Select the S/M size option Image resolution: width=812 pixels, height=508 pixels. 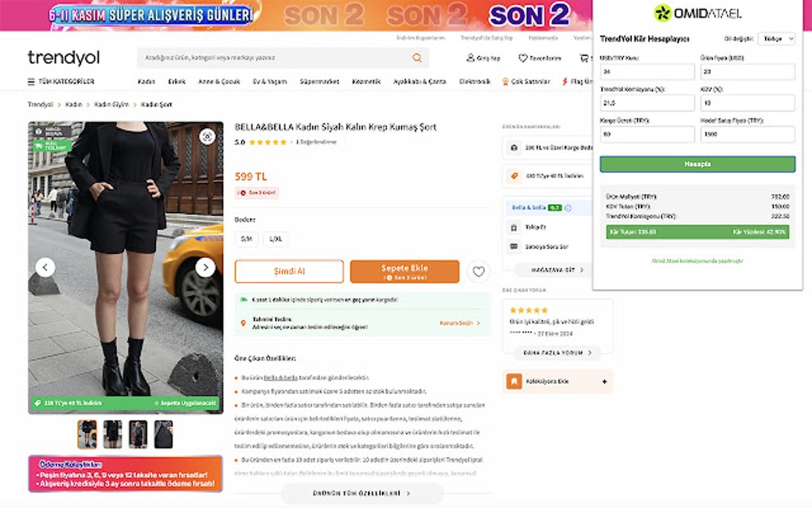(x=247, y=239)
